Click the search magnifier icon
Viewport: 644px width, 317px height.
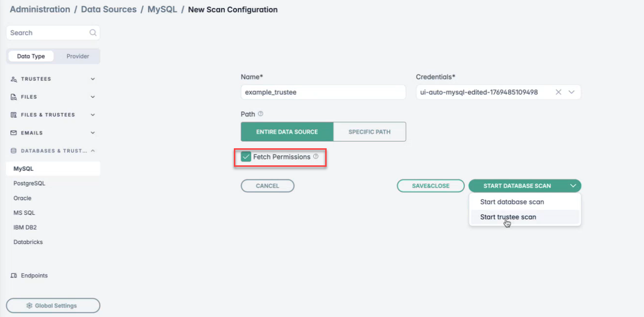93,33
